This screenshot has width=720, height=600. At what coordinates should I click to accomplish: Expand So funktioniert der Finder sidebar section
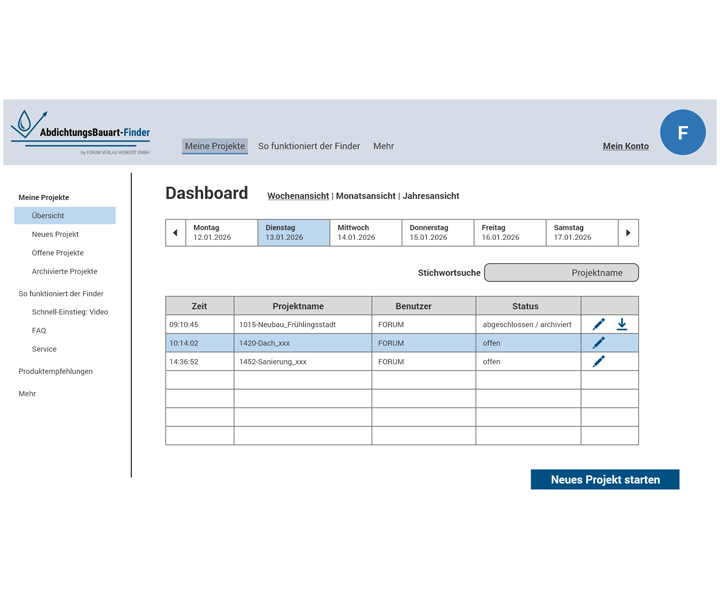tap(61, 294)
